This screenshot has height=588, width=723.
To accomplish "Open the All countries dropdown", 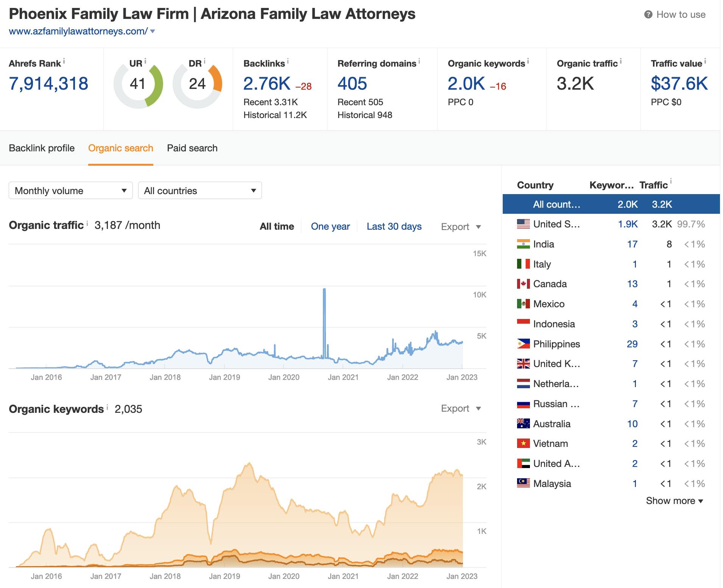I will coord(200,190).
